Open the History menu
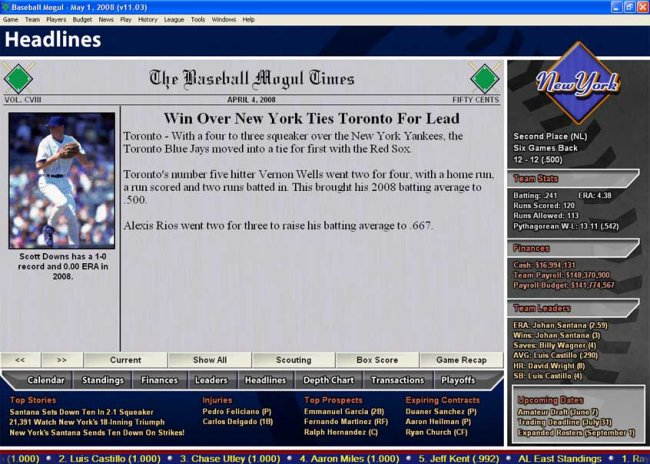This screenshot has height=464, width=650. [x=148, y=19]
